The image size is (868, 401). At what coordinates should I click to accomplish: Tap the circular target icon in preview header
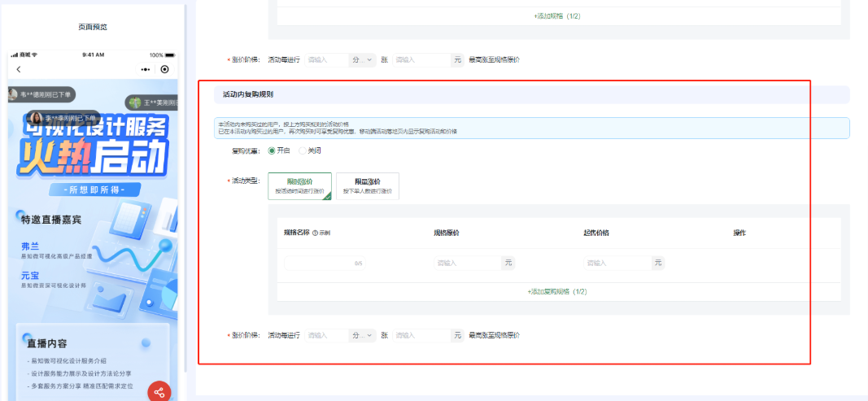(x=165, y=70)
